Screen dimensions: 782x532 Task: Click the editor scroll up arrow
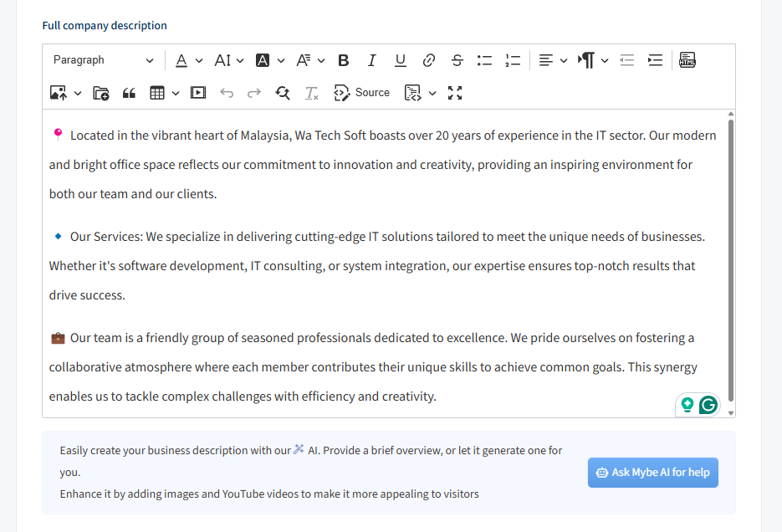click(x=731, y=114)
